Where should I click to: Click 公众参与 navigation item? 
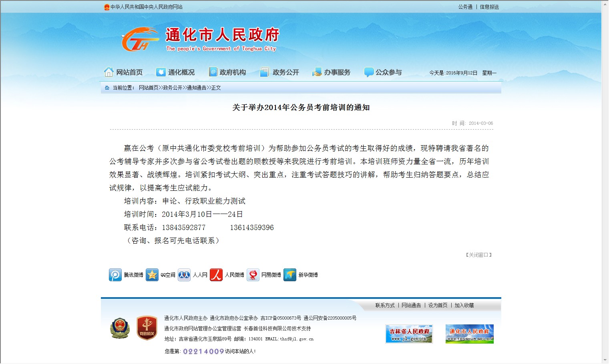click(x=383, y=72)
